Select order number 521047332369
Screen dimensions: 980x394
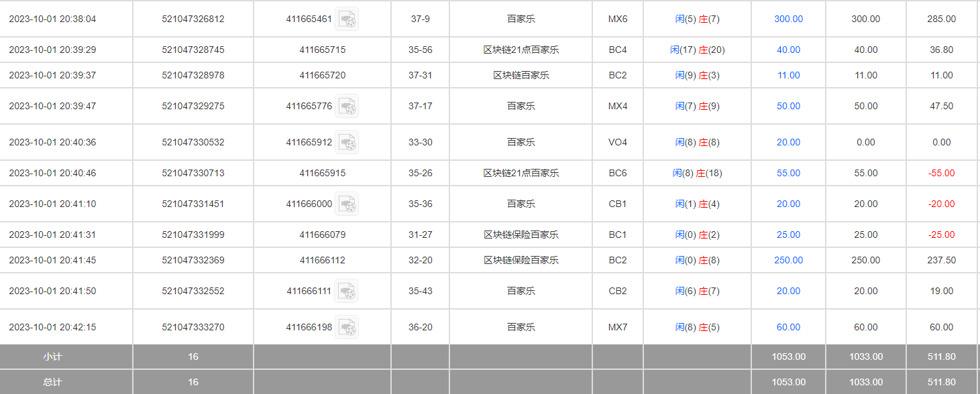point(193,260)
